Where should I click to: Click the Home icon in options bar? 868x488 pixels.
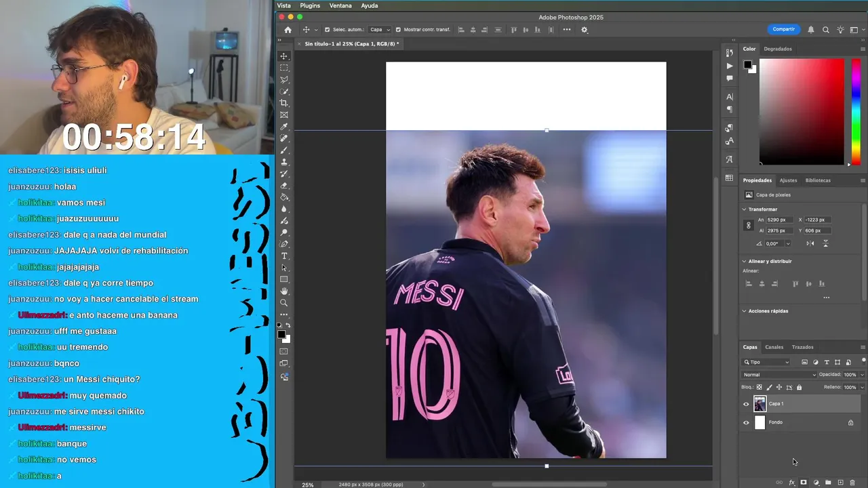pyautogui.click(x=288, y=30)
